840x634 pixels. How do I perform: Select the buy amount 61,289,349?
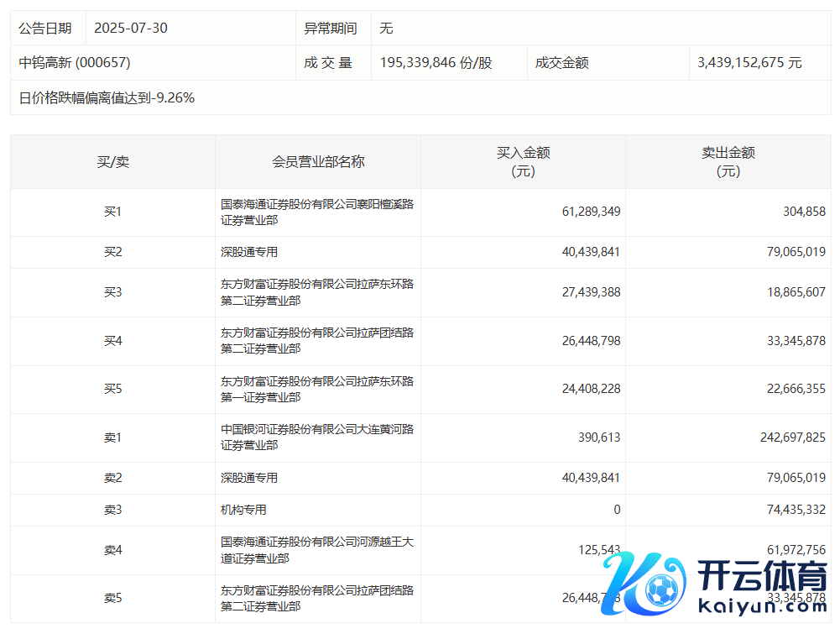pyautogui.click(x=591, y=212)
